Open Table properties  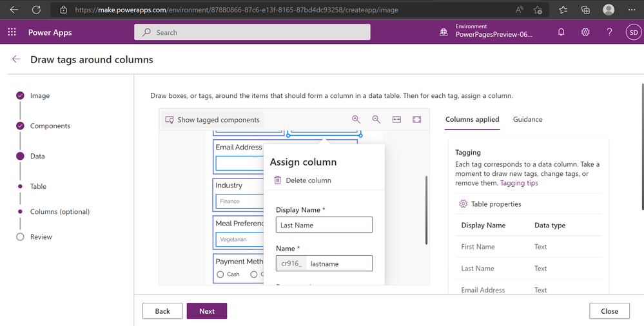[490, 204]
